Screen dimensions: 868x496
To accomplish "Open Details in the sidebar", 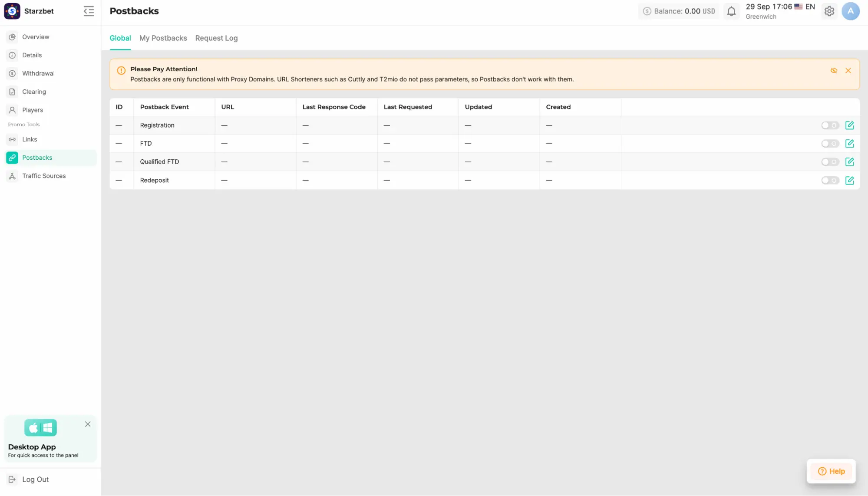I will [x=50, y=55].
